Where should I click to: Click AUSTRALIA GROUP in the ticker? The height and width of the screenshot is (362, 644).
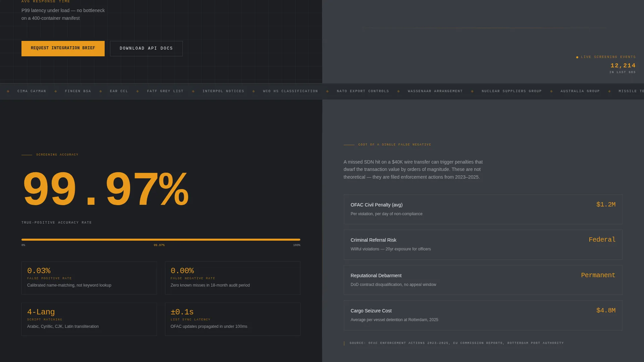point(580,91)
